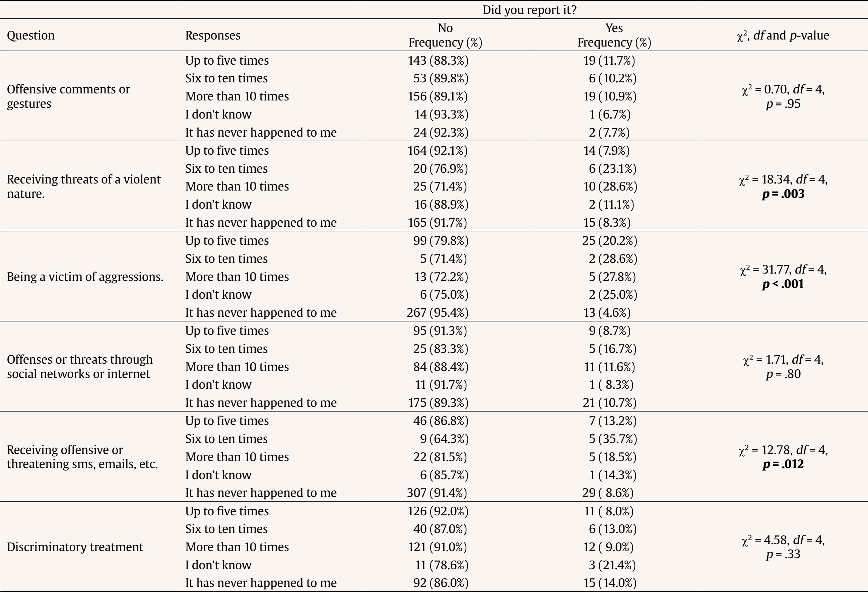Screen dimensions: 868x592
Task: Select 'Offenses or threats through social networks' cell
Action: (79, 367)
